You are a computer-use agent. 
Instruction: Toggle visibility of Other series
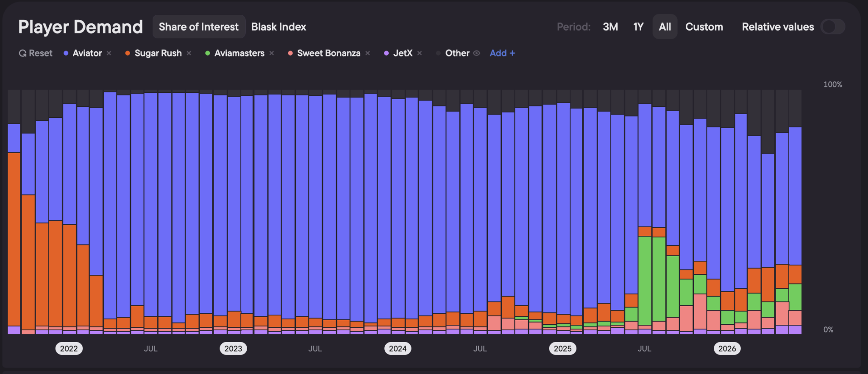(x=476, y=53)
